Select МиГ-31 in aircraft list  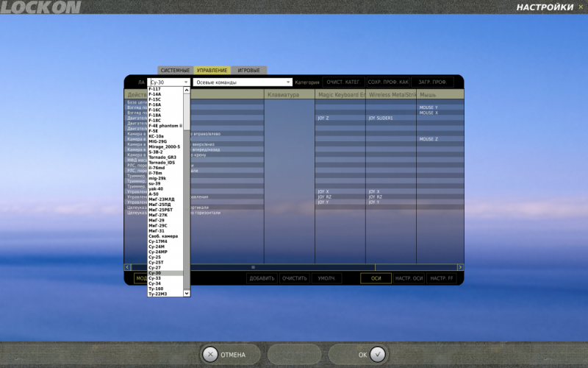coord(165,231)
